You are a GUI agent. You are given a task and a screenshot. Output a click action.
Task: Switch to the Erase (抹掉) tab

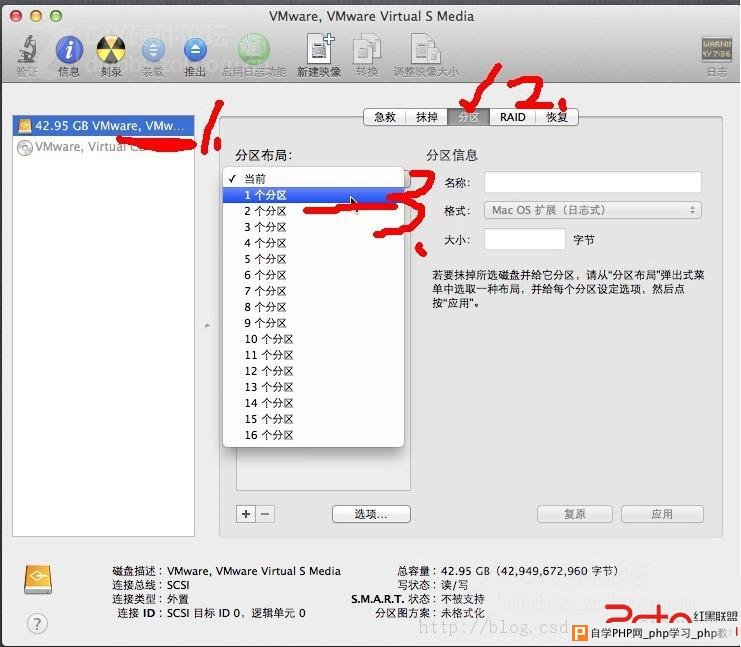(x=427, y=117)
